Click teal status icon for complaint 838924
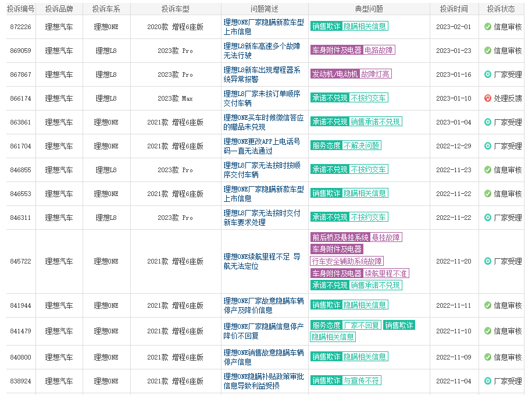532x395 pixels. [488, 381]
